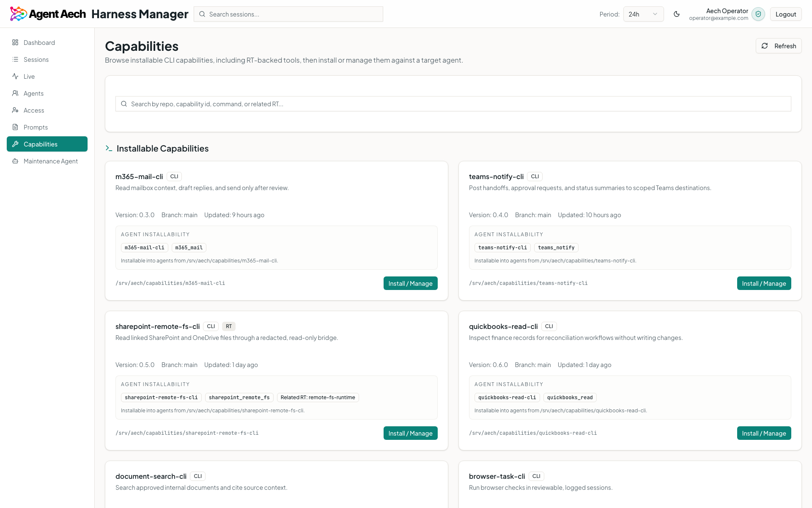Click the Refresh button text

tap(785, 46)
